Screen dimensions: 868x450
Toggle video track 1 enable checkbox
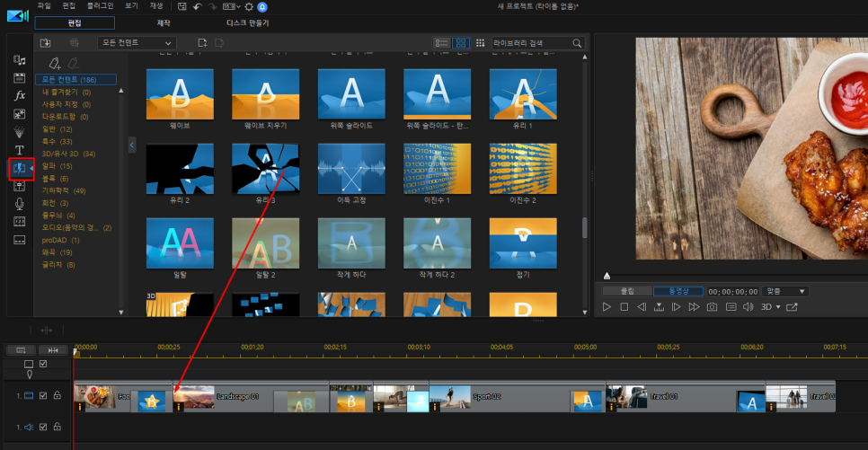[x=43, y=396]
